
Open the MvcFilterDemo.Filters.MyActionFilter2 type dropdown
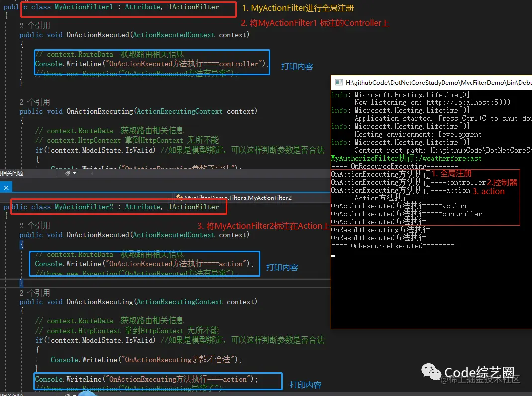tap(238, 198)
